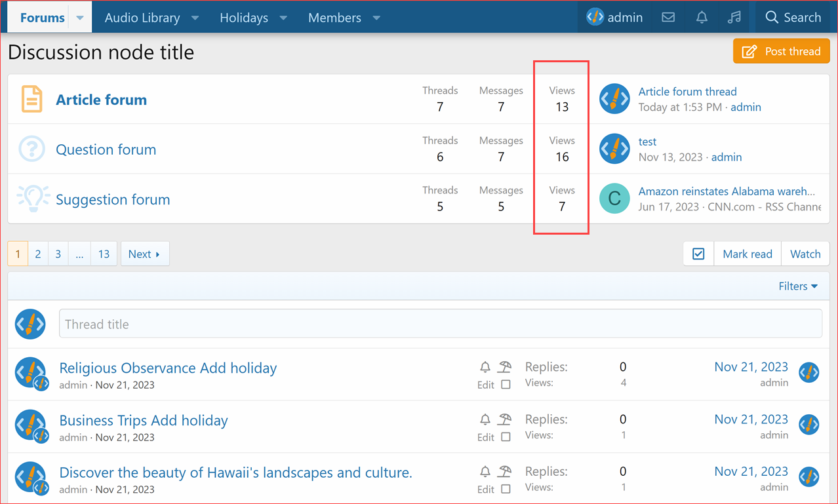Open the Filters dropdown

(x=797, y=286)
